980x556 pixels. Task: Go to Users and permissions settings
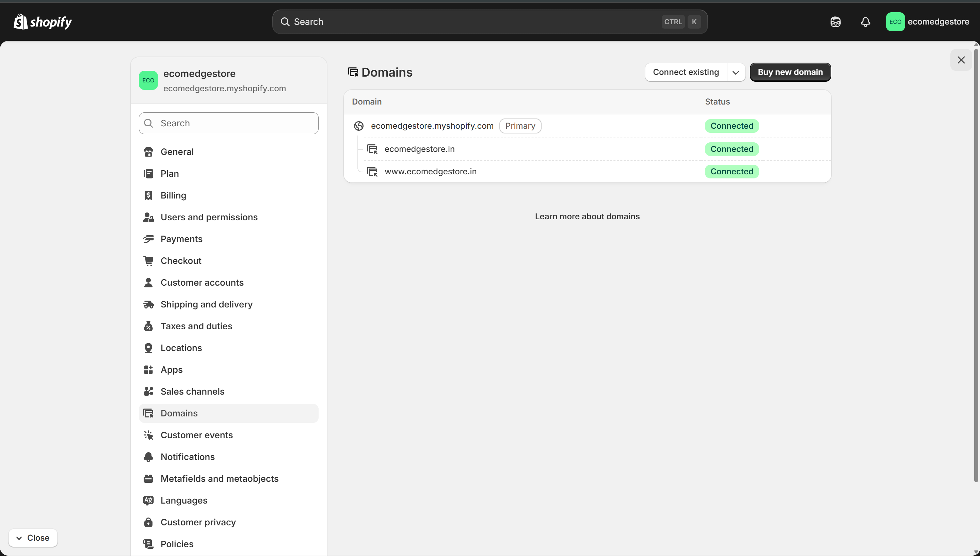[209, 217]
